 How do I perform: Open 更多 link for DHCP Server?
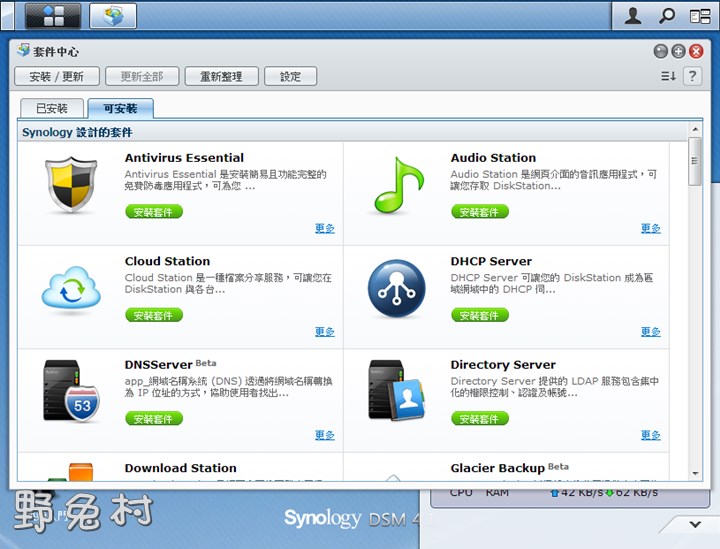(x=651, y=331)
